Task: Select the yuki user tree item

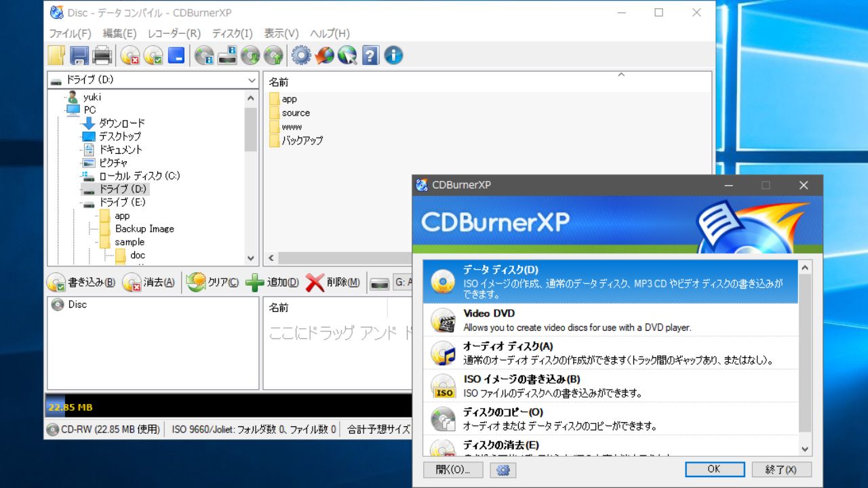Action: pos(92,97)
